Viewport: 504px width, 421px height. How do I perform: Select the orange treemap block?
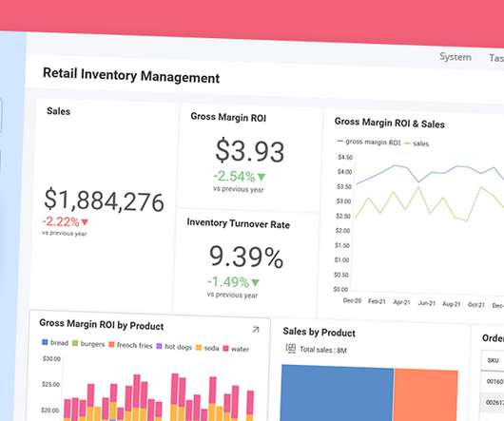(x=426, y=395)
